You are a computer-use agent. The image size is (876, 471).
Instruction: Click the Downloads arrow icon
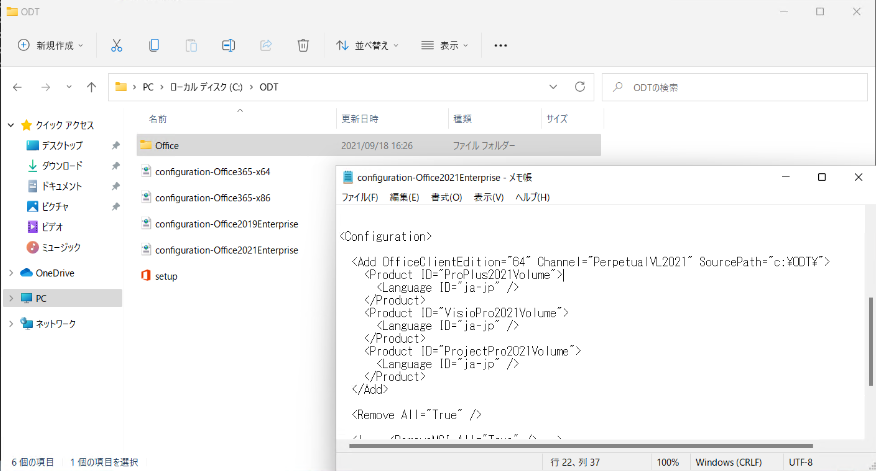coord(32,165)
